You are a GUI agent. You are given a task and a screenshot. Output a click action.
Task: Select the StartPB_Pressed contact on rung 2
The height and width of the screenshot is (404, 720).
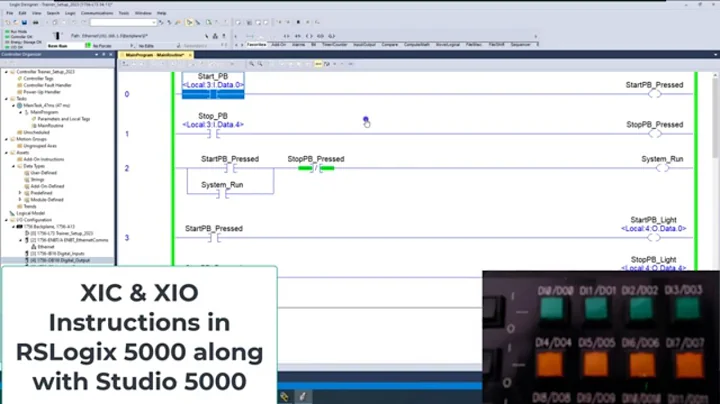pyautogui.click(x=230, y=168)
